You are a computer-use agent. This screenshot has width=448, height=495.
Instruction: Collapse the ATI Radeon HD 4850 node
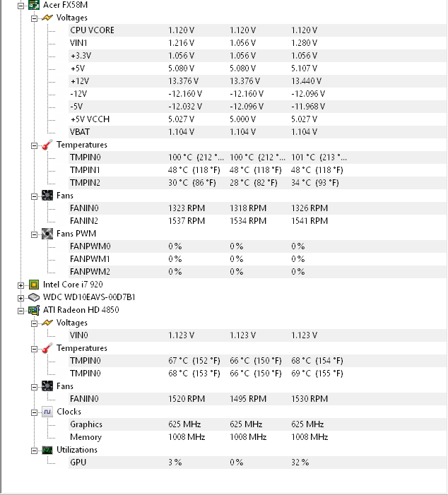(x=21, y=311)
